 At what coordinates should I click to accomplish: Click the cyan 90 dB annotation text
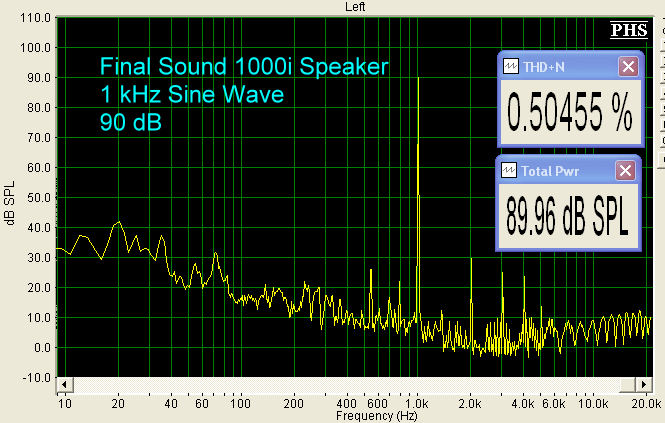(x=131, y=122)
